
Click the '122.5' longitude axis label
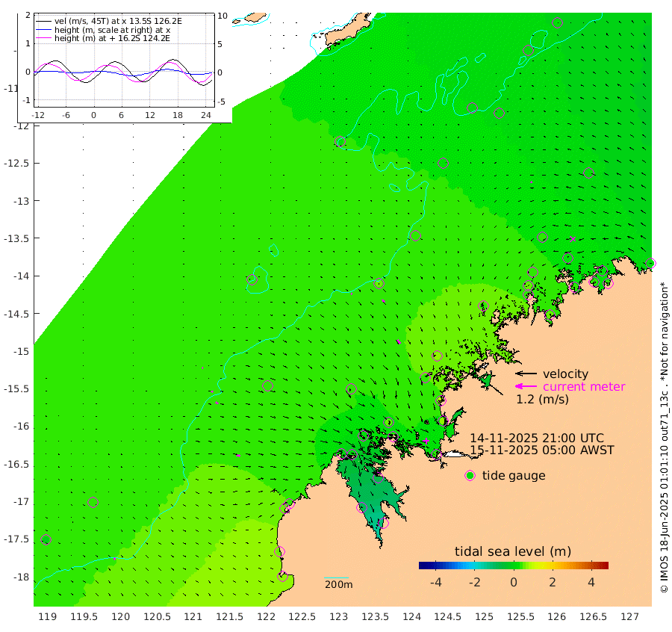tap(302, 617)
